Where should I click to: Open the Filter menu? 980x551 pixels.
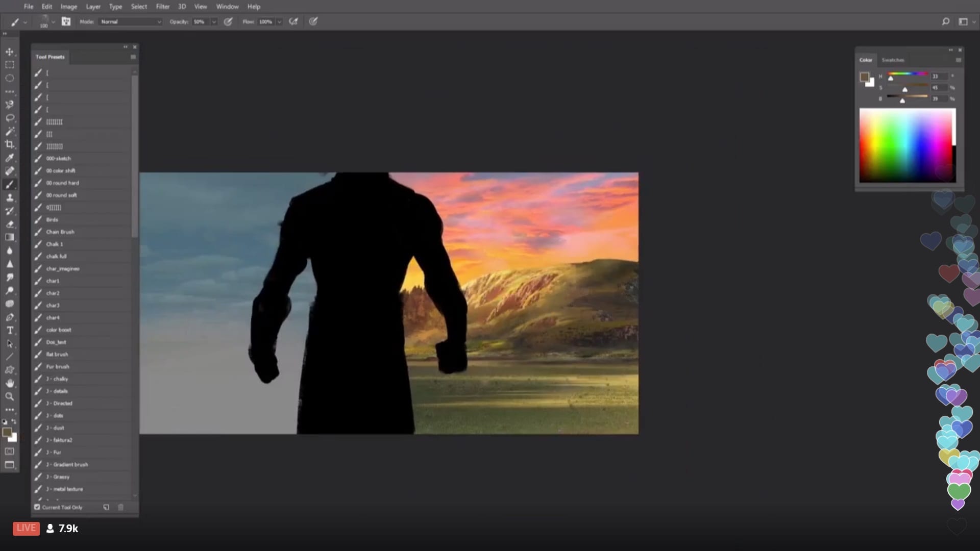pyautogui.click(x=162, y=7)
